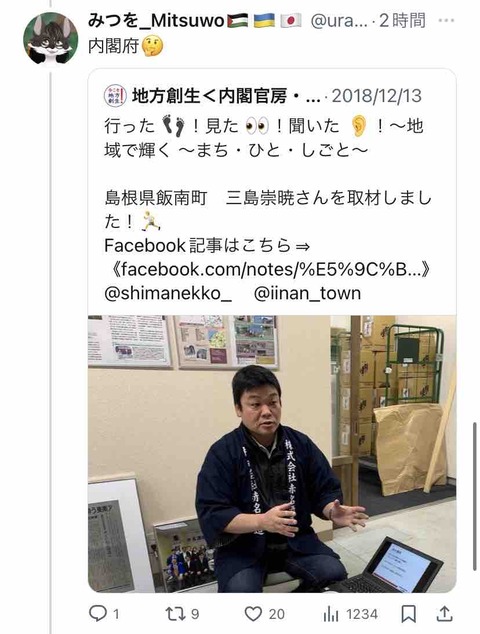
Task: Open 地方創生＜内閣官房 quoted account name
Action: pos(225,96)
